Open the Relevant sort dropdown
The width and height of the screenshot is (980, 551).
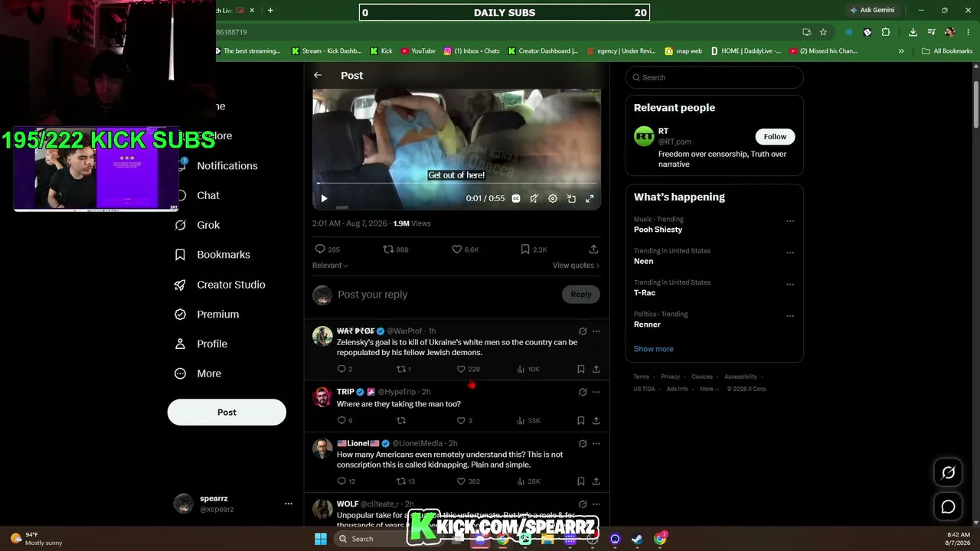(x=330, y=266)
